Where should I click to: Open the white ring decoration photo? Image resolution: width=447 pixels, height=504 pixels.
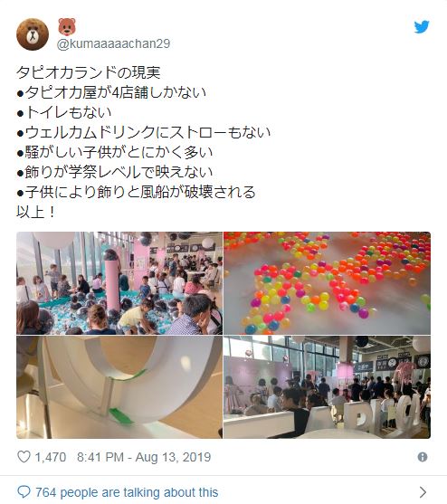119,387
